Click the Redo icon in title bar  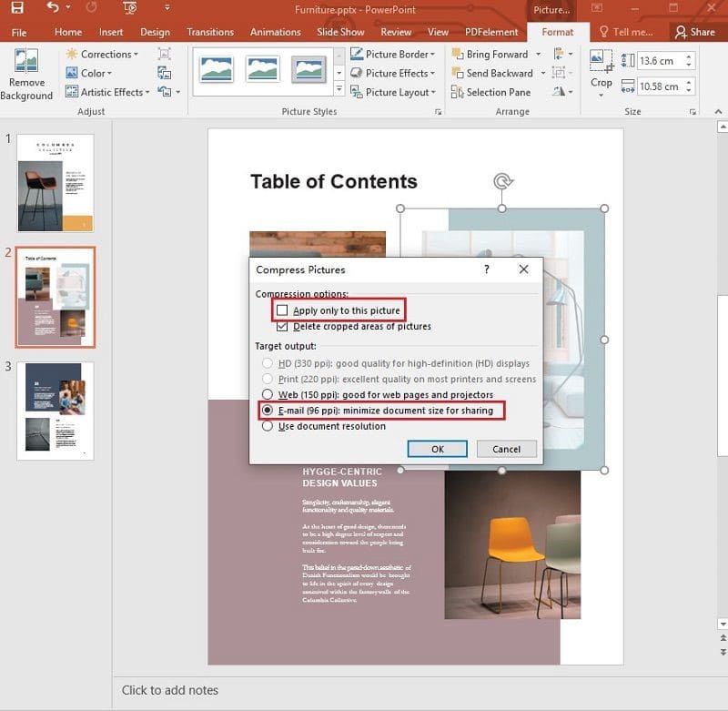92,7
